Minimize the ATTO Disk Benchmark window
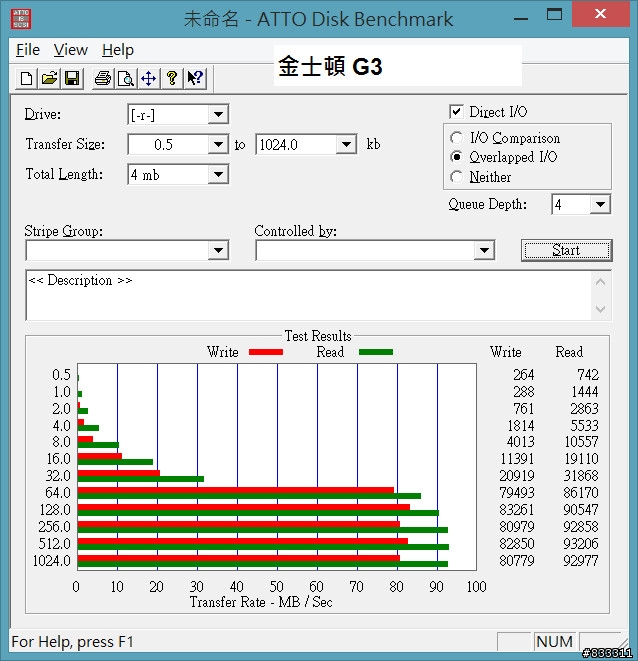 (x=521, y=19)
